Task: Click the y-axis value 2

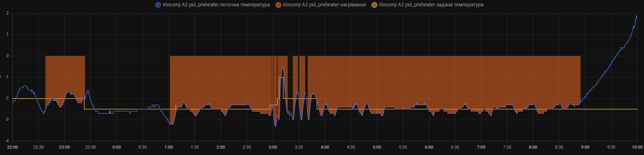Action: [x=7, y=13]
